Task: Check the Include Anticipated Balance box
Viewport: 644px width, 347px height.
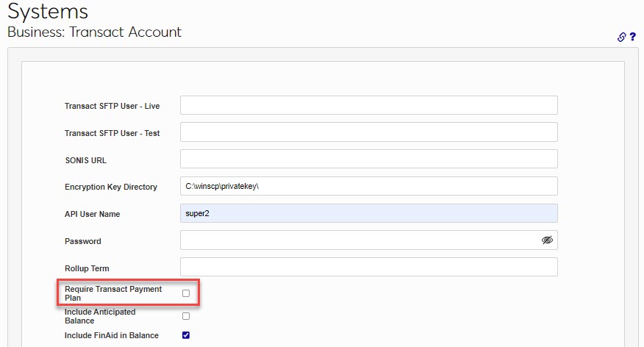Action: coord(186,316)
